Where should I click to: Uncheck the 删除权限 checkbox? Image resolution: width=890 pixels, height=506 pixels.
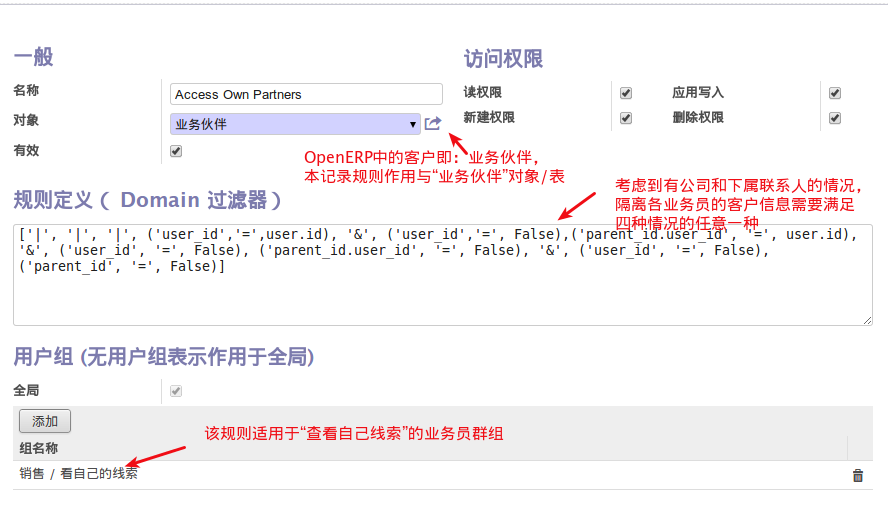click(x=835, y=118)
